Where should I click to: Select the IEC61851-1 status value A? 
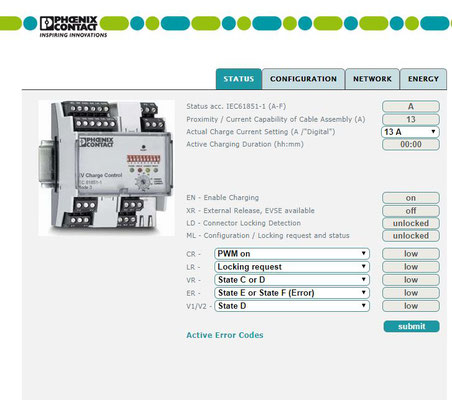pyautogui.click(x=411, y=107)
